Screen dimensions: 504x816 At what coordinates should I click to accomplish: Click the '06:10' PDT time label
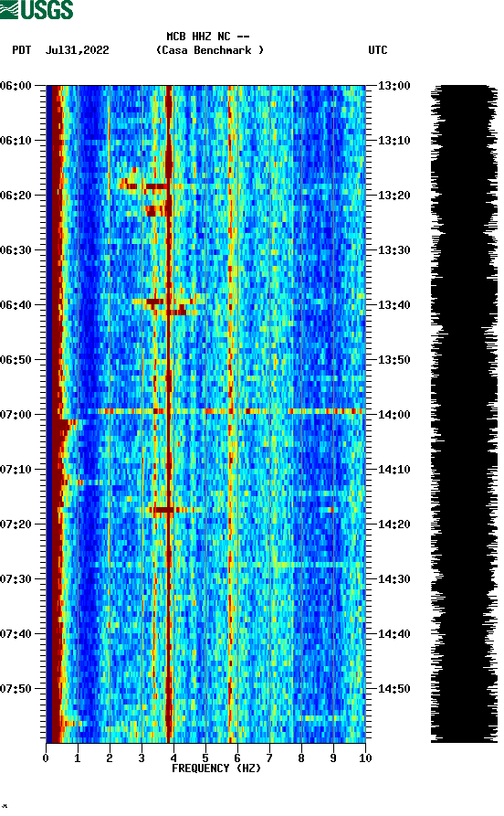pyautogui.click(x=16, y=141)
